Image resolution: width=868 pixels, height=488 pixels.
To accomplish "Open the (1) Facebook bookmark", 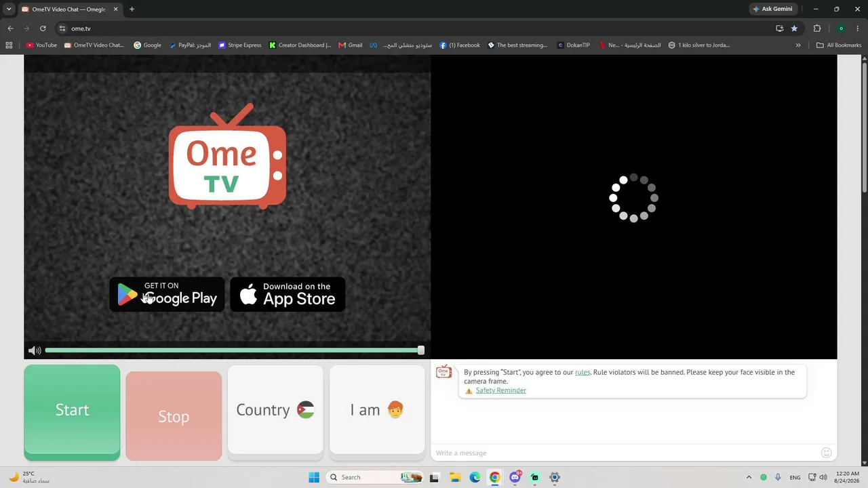I will (x=460, y=45).
